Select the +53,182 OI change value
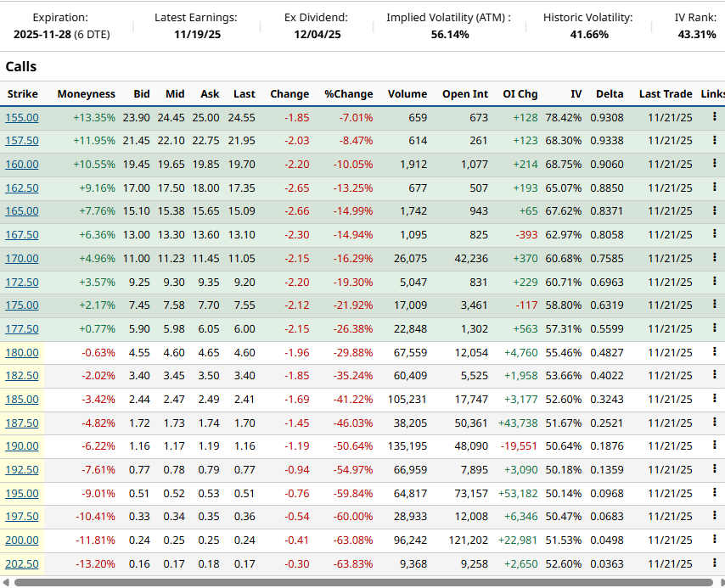725x588 pixels. (x=518, y=493)
